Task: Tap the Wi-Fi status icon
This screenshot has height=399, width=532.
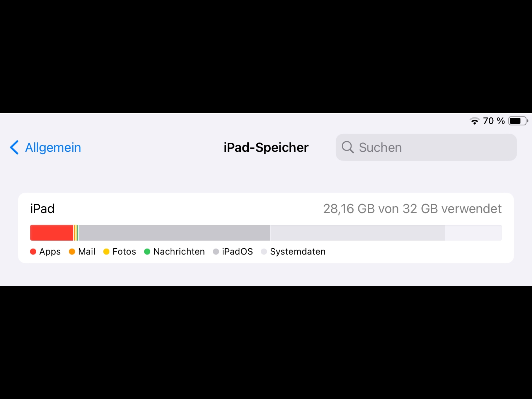Action: 475,121
